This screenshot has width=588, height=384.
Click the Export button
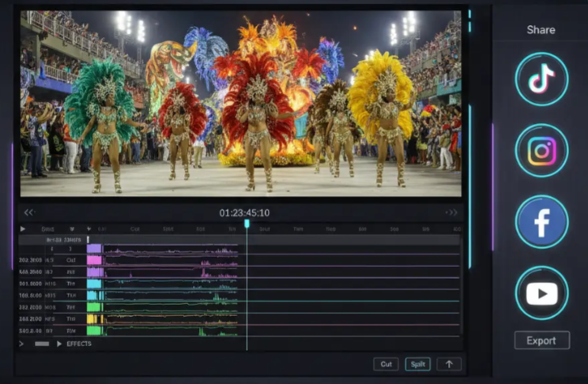(541, 341)
